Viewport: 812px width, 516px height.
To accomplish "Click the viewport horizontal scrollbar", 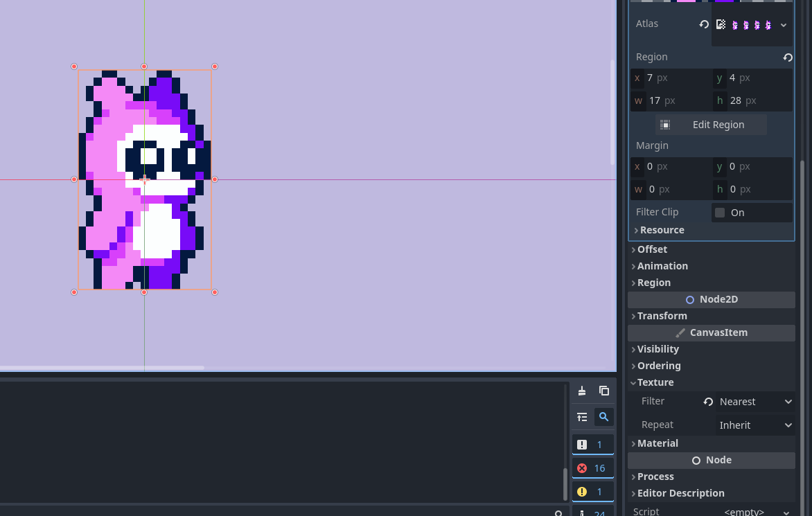I will (102, 368).
